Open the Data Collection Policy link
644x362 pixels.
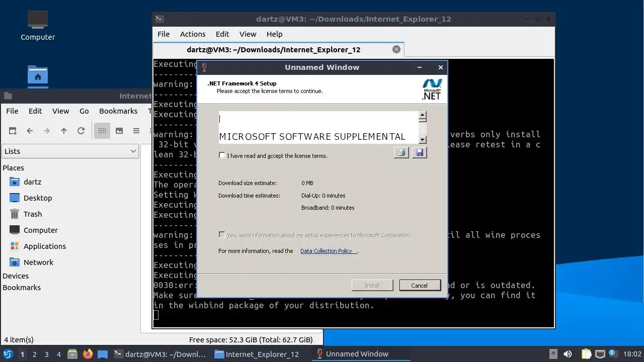[329, 251]
